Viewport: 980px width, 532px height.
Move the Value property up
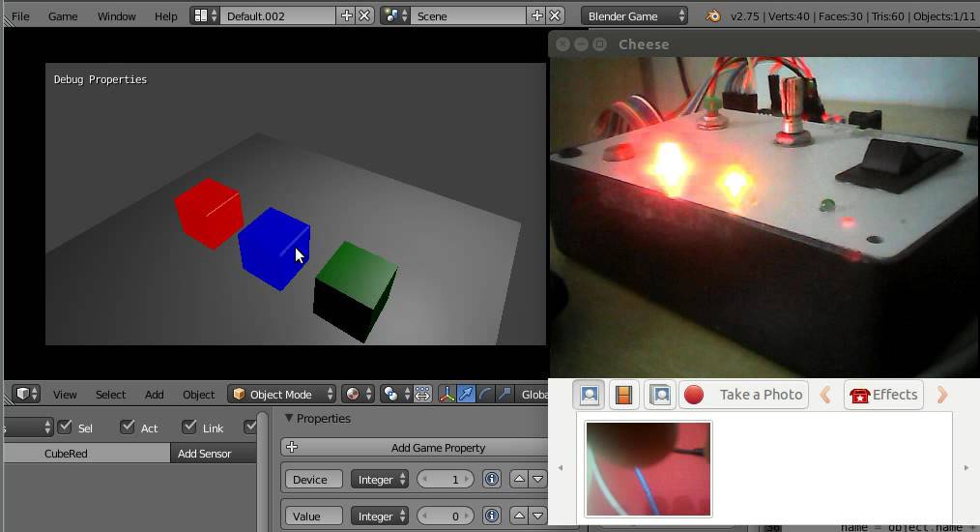pyautogui.click(x=519, y=516)
